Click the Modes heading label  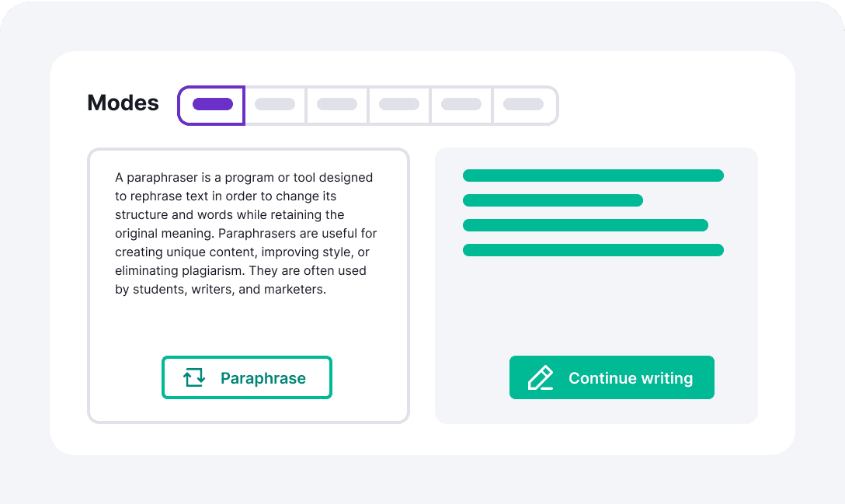click(x=123, y=103)
